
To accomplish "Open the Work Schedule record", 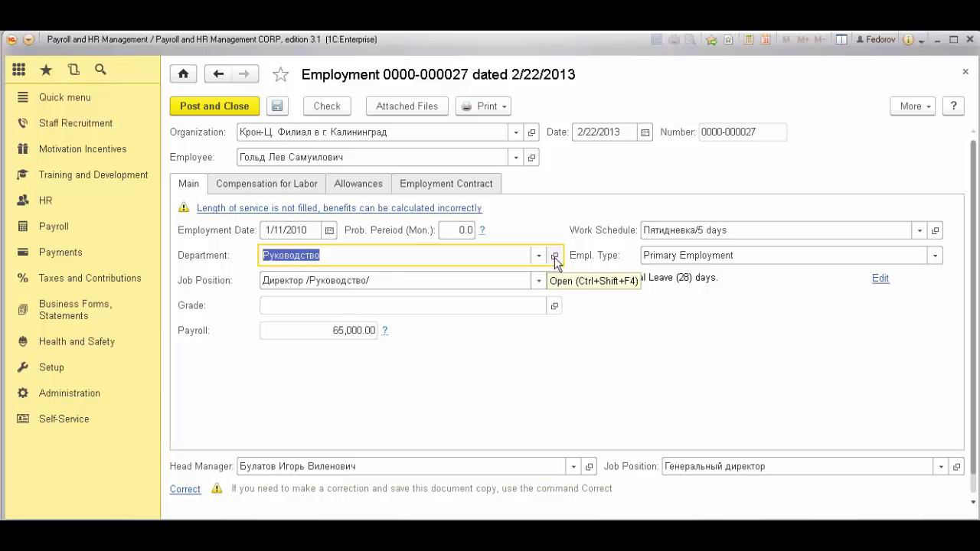I will pos(935,230).
